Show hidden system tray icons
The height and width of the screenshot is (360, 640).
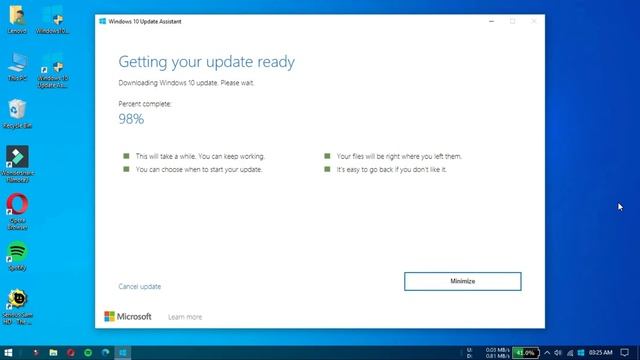[547, 353]
